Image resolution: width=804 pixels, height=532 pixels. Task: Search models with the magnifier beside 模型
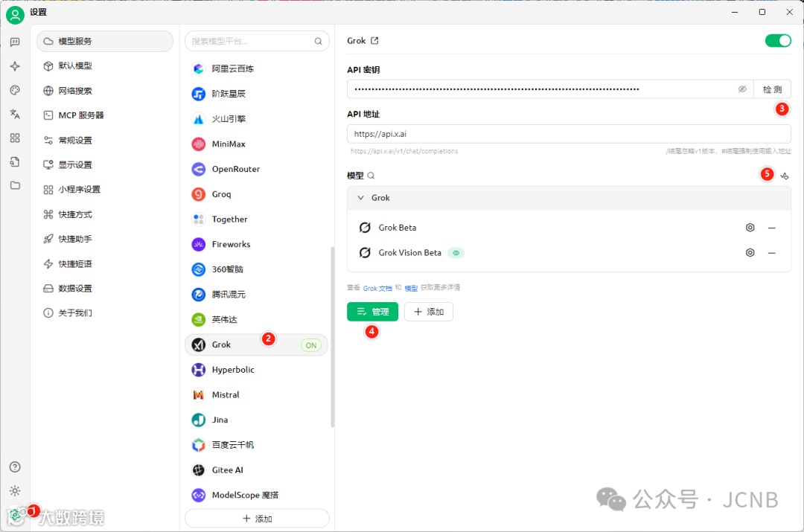point(371,176)
